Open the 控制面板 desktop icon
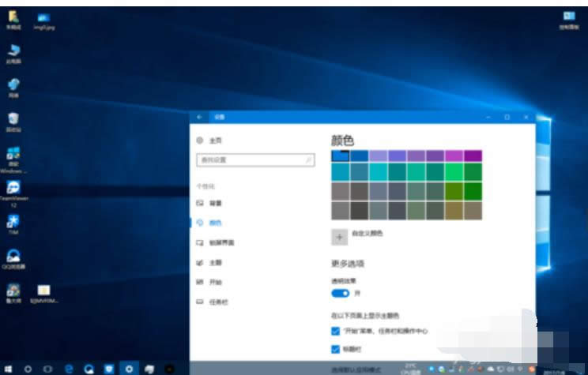The image size is (588, 375). pyautogui.click(x=568, y=17)
